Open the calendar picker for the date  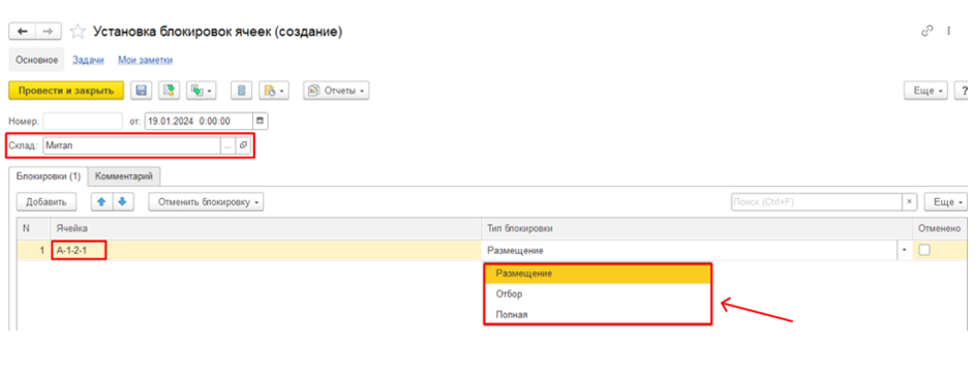point(261,120)
